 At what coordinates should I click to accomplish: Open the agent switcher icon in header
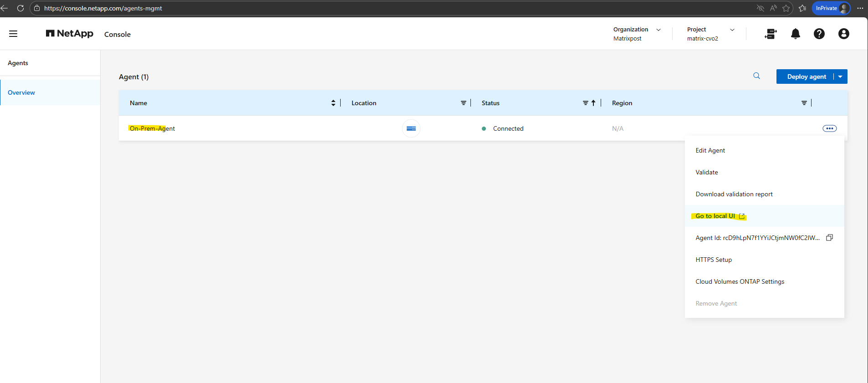(771, 34)
